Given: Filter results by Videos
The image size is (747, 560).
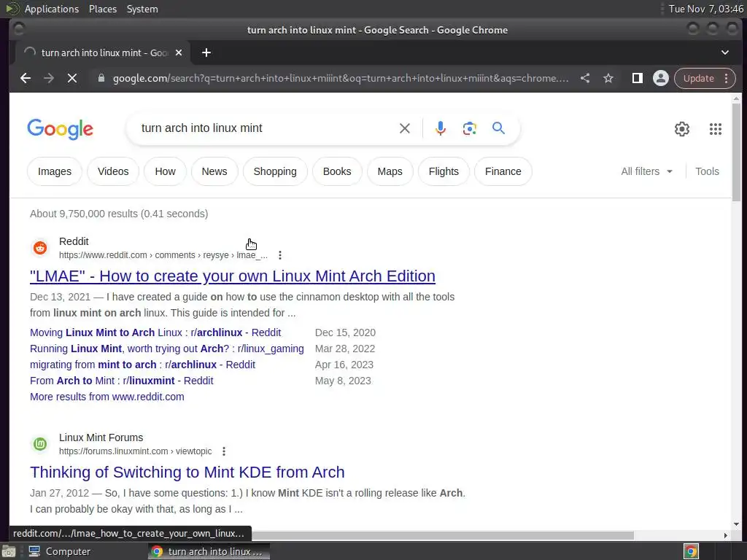Looking at the screenshot, I should 113,171.
